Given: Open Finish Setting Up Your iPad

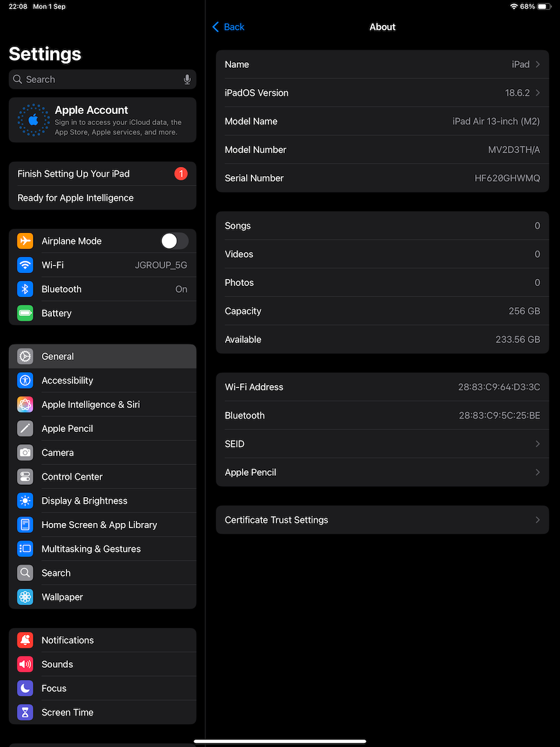Looking at the screenshot, I should tap(103, 174).
